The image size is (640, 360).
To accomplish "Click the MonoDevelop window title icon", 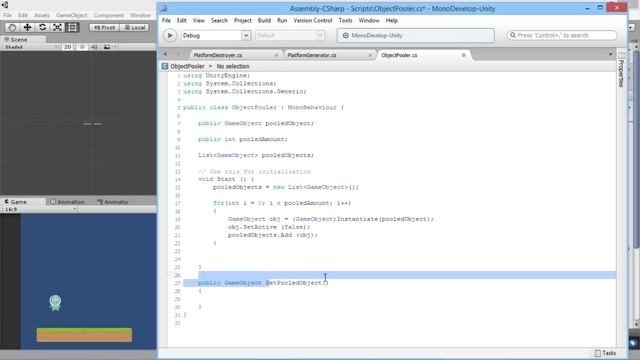I will click(x=164, y=8).
